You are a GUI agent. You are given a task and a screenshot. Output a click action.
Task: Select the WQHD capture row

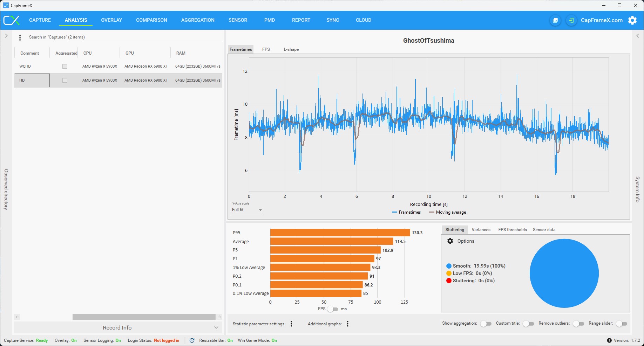(118, 66)
